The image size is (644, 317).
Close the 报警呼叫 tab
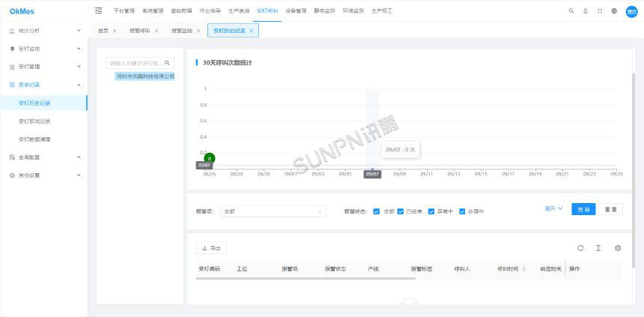157,31
